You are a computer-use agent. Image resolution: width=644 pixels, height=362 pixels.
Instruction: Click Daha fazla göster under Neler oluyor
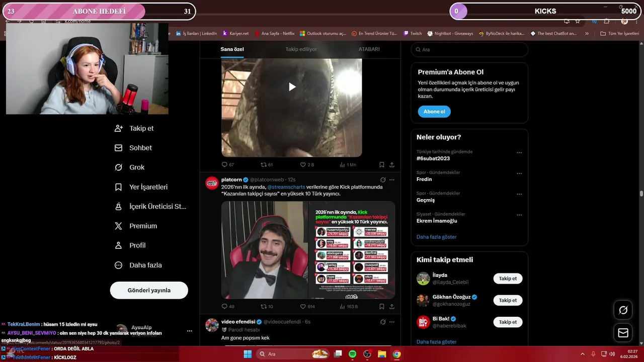pos(437,237)
